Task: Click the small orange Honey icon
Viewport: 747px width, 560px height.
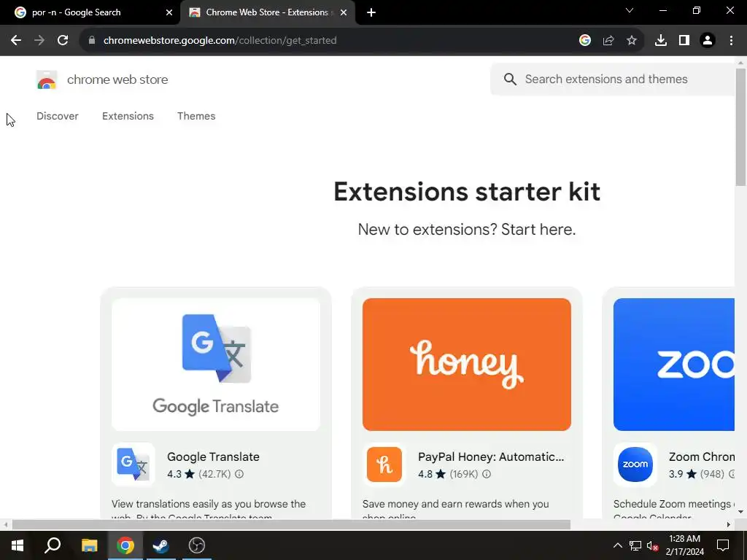Action: click(x=384, y=464)
